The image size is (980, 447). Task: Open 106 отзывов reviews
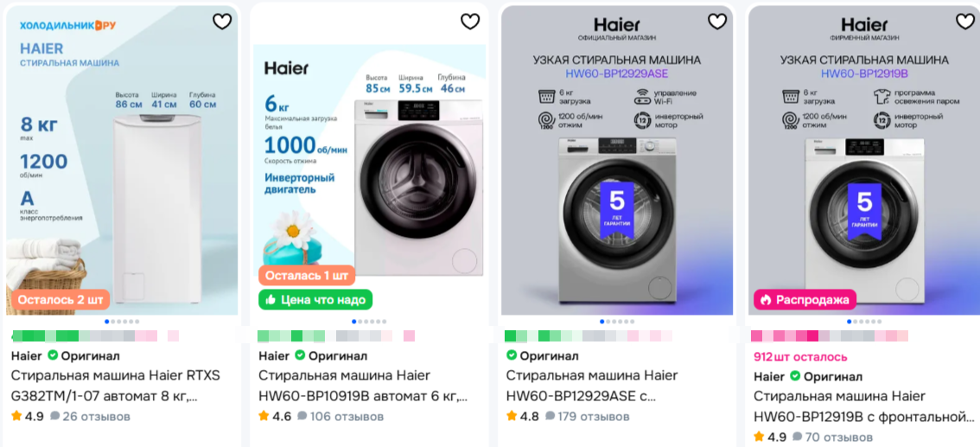pyautogui.click(x=340, y=417)
